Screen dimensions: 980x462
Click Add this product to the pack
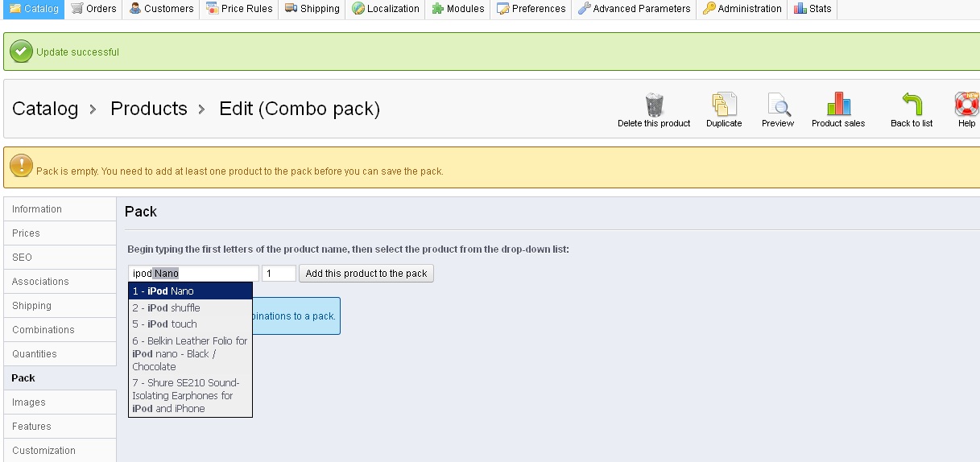pos(366,274)
